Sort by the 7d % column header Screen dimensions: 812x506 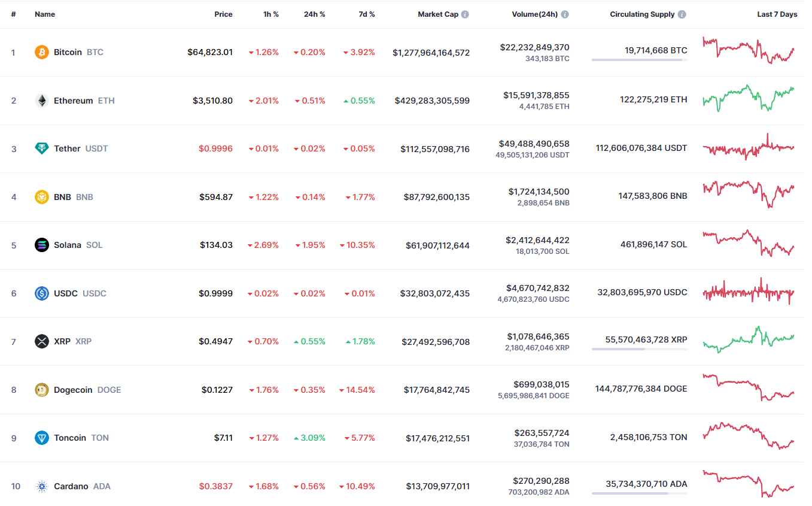(367, 14)
